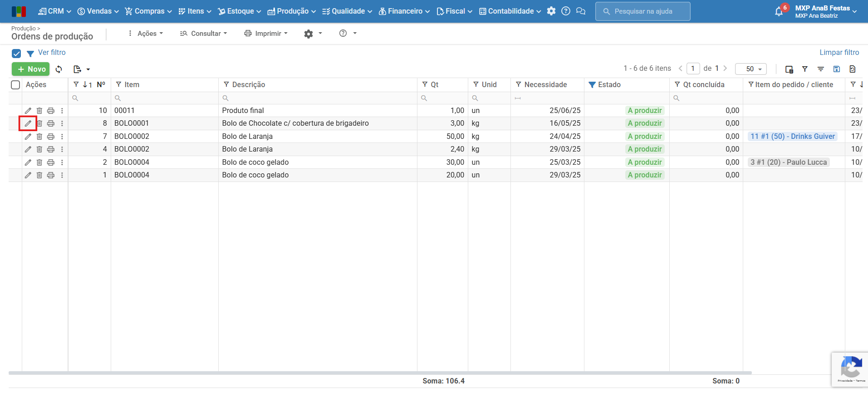868x393 pixels.
Task: Open the notifications bell
Action: click(779, 12)
